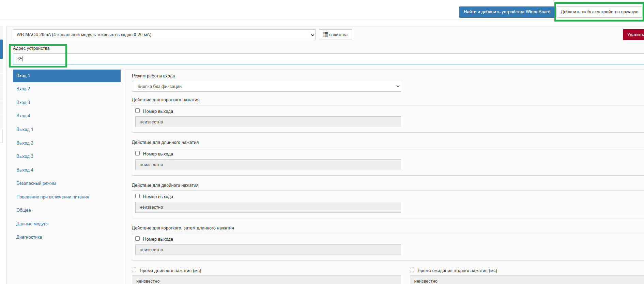This screenshot has height=284, width=644.
Task: Open the 'Диагностика' tab
Action: [29, 237]
